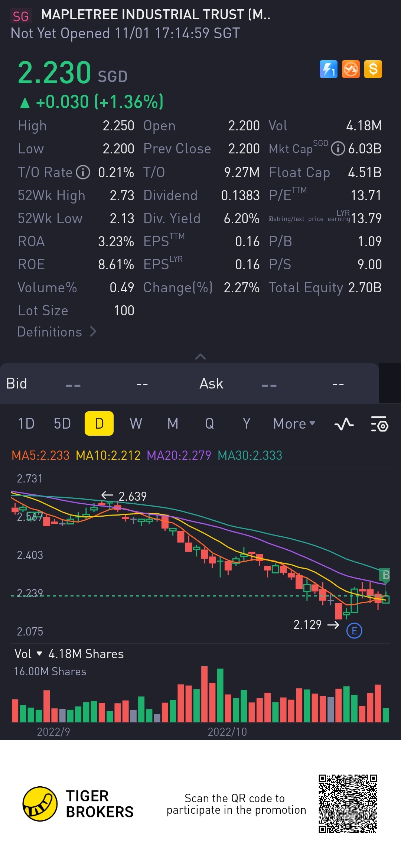Tap the Vol 4.18M value in stats

(x=364, y=126)
